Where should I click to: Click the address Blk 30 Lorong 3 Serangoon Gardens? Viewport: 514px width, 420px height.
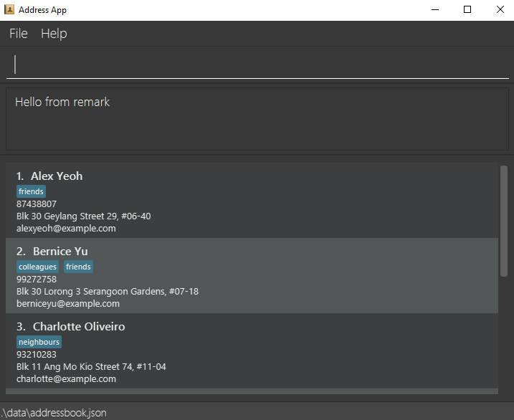click(x=108, y=292)
